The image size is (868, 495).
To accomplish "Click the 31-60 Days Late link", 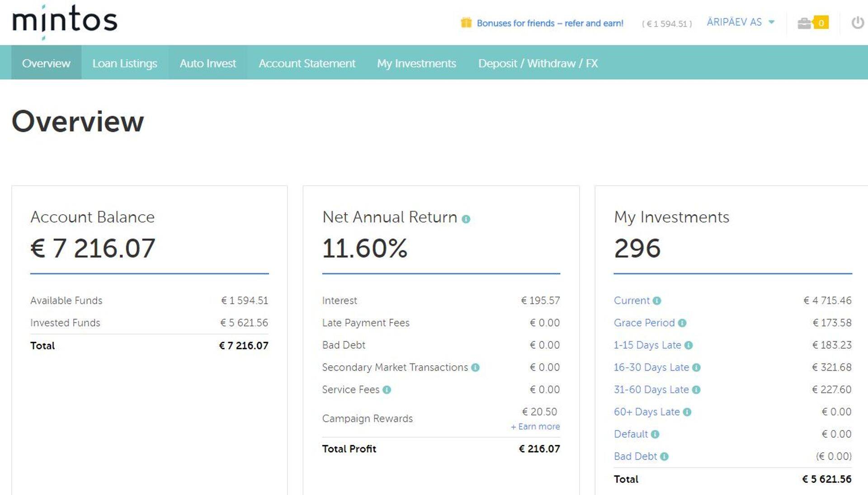I will (651, 390).
